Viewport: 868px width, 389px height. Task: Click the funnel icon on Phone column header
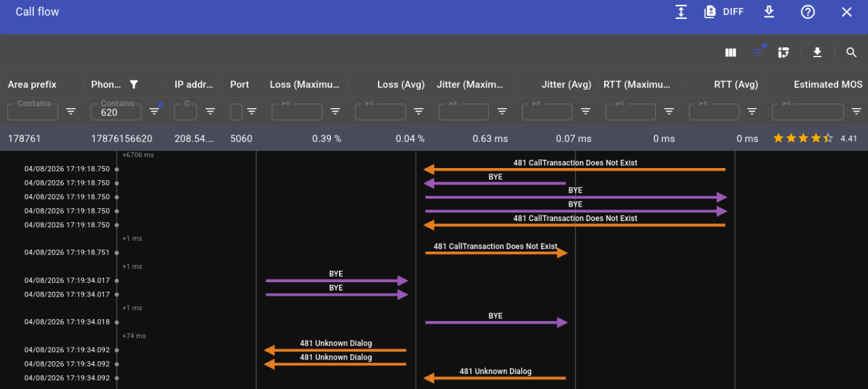click(x=134, y=84)
